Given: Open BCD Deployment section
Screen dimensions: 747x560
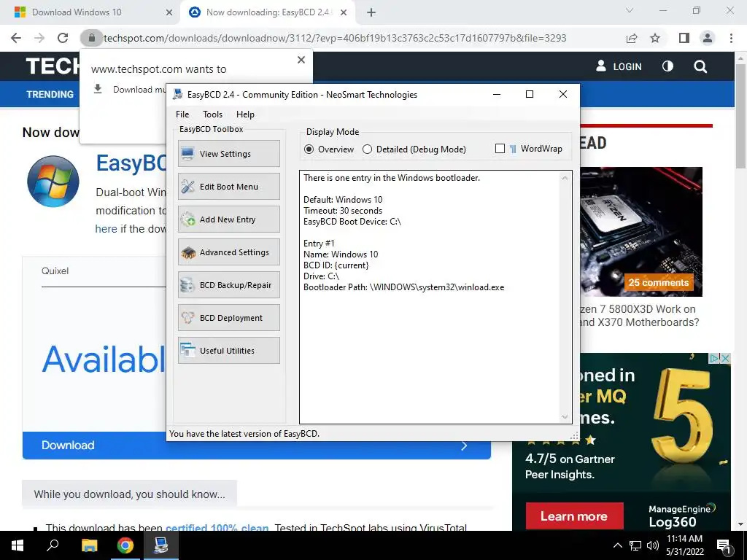Looking at the screenshot, I should point(228,318).
